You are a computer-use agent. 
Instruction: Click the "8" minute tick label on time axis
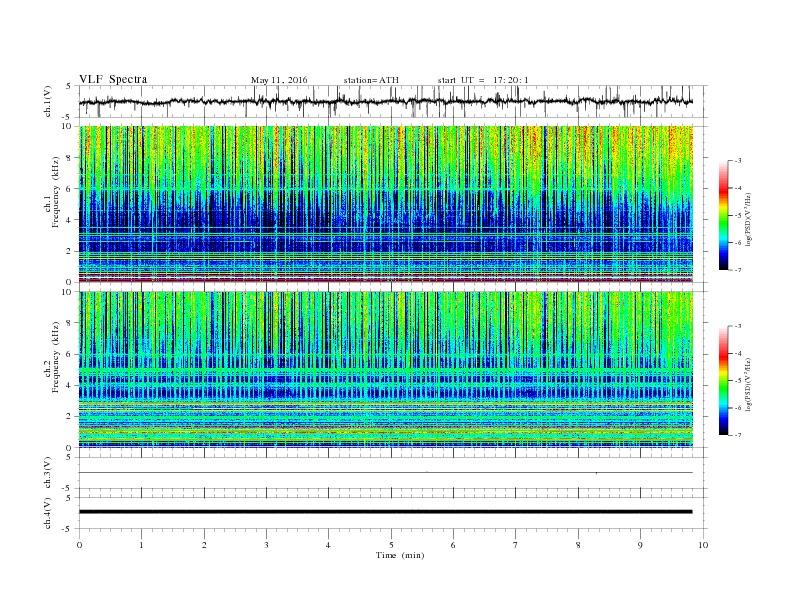point(578,545)
